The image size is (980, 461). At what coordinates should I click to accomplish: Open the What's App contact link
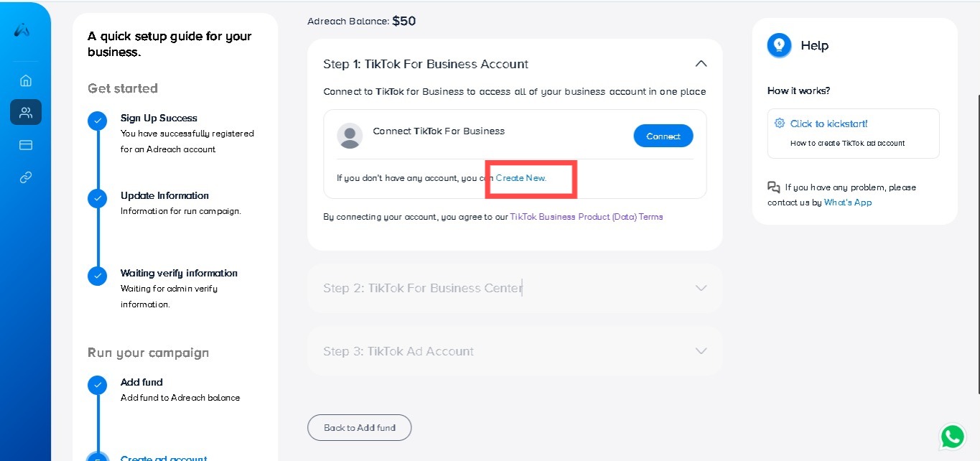coord(847,202)
